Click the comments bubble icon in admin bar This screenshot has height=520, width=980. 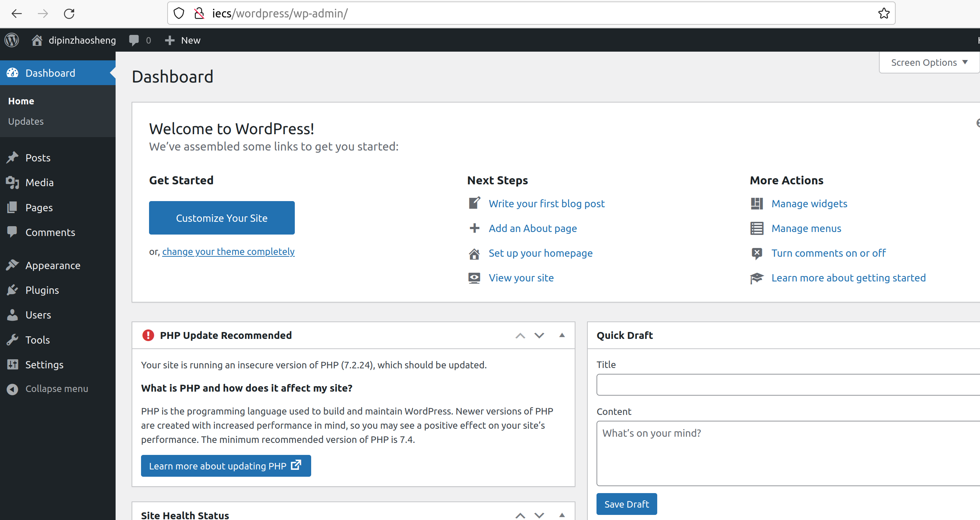click(134, 40)
